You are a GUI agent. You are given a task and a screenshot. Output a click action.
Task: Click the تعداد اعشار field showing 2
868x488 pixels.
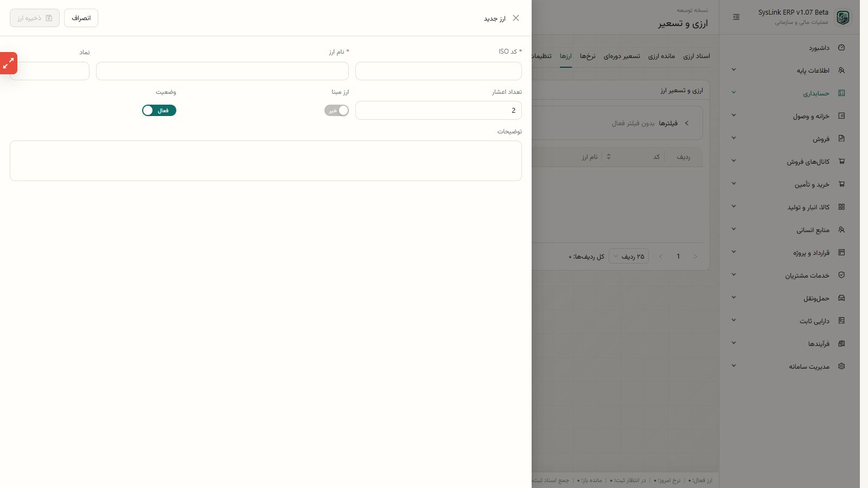(438, 111)
